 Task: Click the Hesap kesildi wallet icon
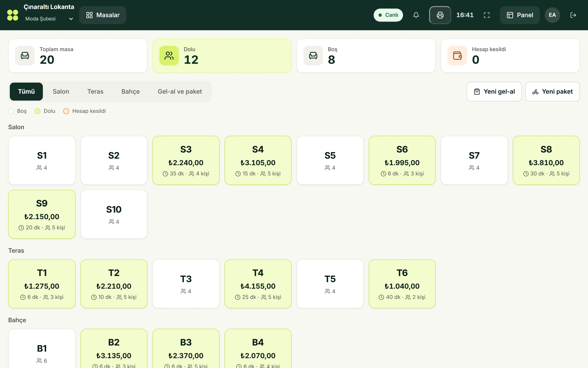point(457,55)
